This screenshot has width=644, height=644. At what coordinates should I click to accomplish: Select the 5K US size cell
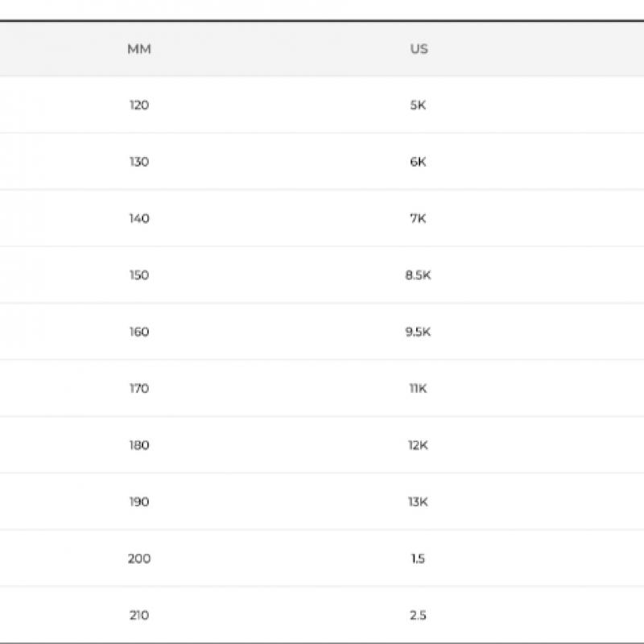point(418,105)
